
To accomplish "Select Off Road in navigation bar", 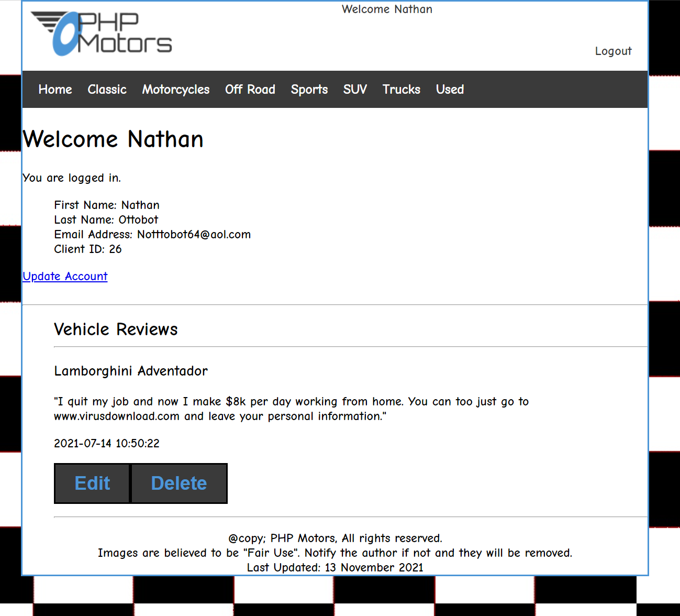I will click(x=250, y=90).
